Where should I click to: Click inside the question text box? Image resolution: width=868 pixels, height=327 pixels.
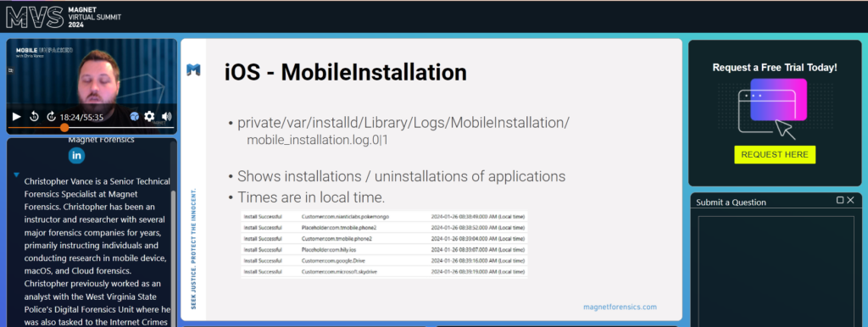click(776, 271)
